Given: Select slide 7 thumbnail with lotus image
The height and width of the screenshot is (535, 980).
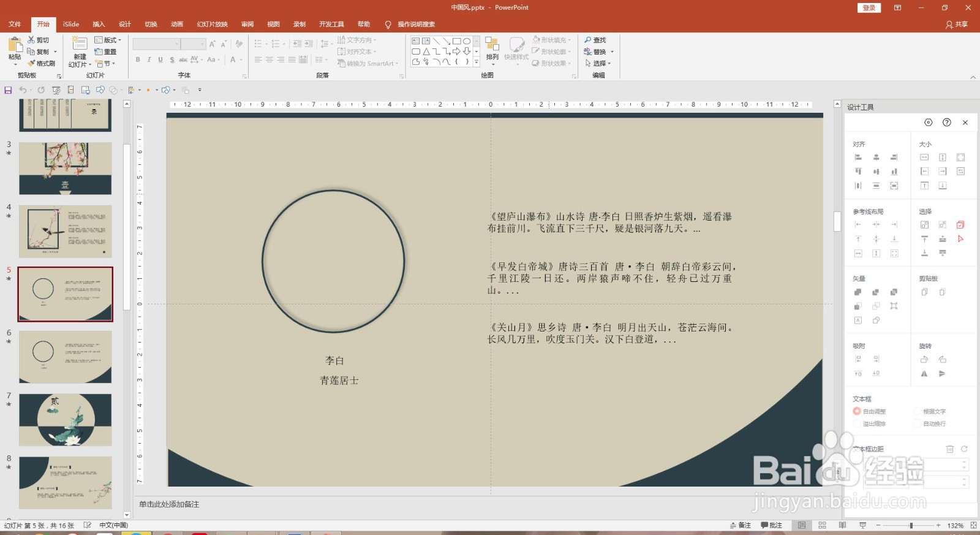Looking at the screenshot, I should click(66, 420).
